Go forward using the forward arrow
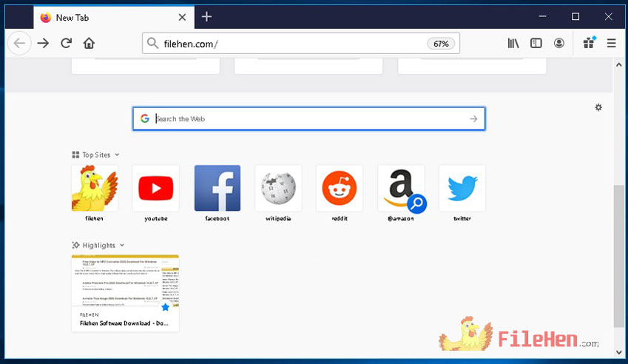 [x=43, y=43]
